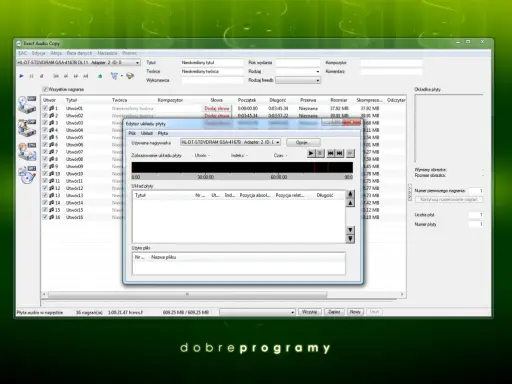Screen dimensions: 512x384
Task: Click the Długość column header in track list
Action: (278, 100)
